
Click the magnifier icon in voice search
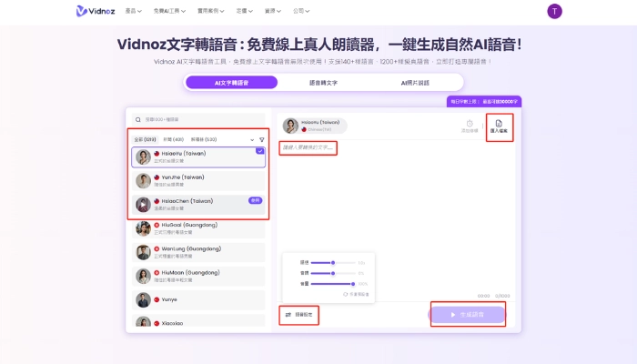coord(138,120)
